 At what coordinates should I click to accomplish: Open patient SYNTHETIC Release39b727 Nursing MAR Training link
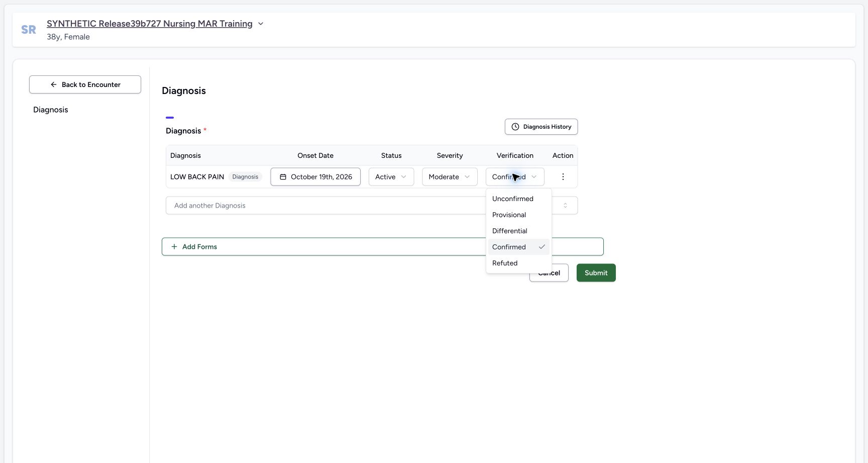150,24
